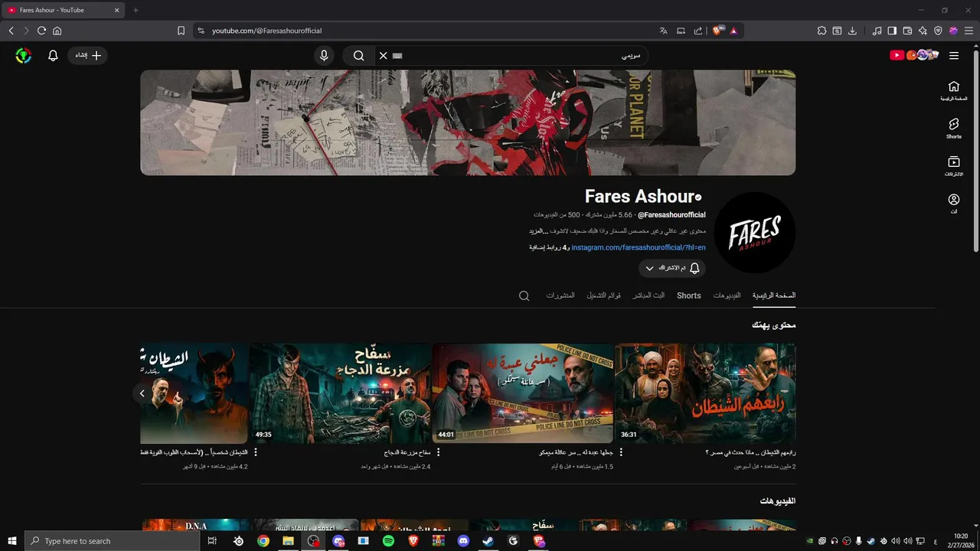Close the Fares Ashour YouTube tab
This screenshot has height=551, width=980.
coord(116,10)
